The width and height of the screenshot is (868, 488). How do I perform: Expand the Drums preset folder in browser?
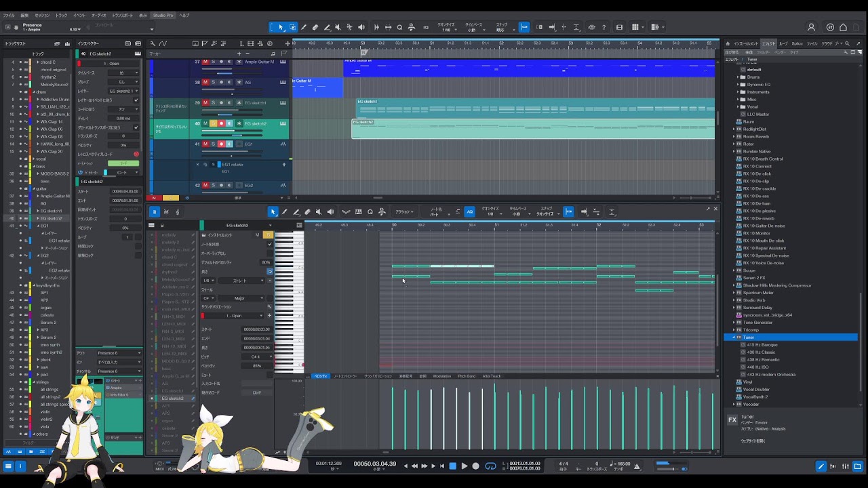pyautogui.click(x=738, y=77)
